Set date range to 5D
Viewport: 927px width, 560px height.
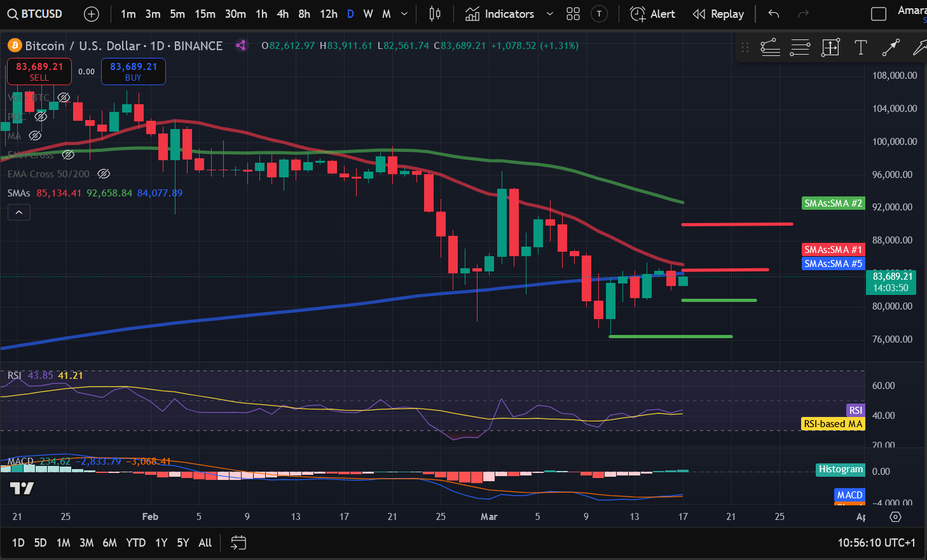[40, 543]
